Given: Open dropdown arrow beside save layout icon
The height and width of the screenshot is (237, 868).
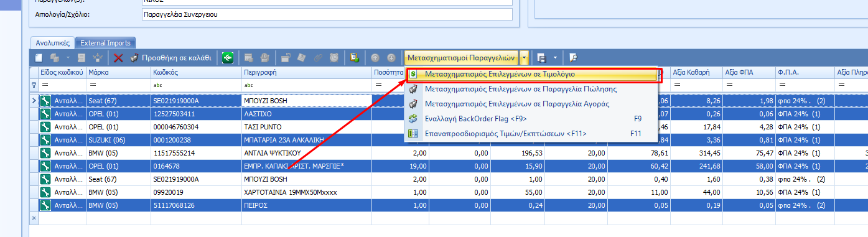Looking at the screenshot, I should 555,58.
